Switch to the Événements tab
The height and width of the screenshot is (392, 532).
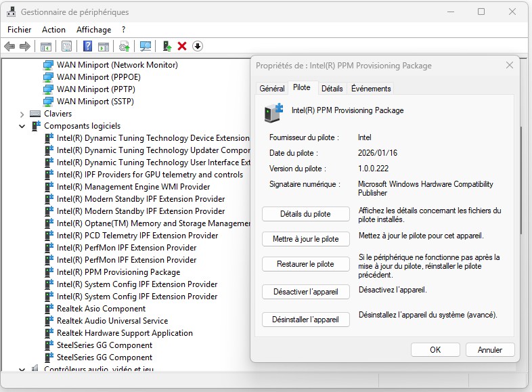point(371,89)
